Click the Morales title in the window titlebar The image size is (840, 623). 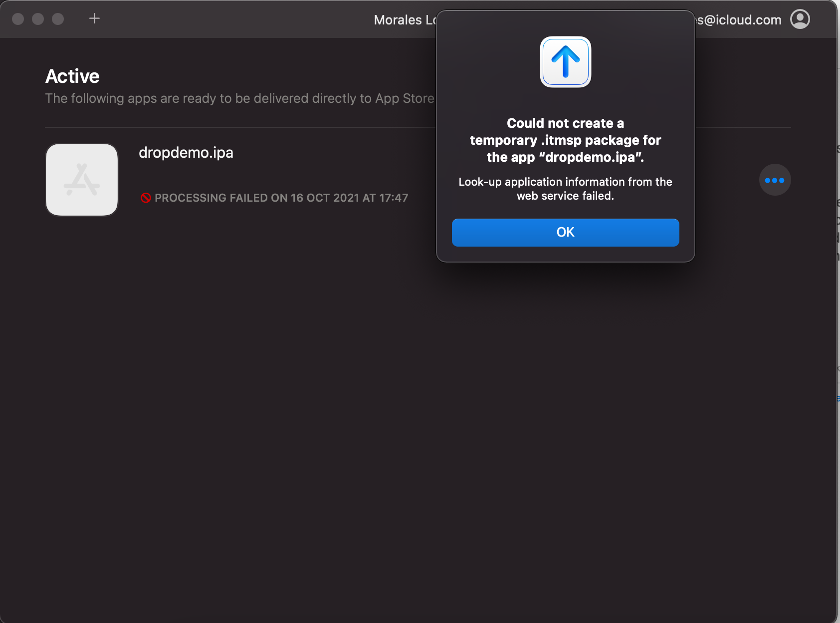click(404, 19)
